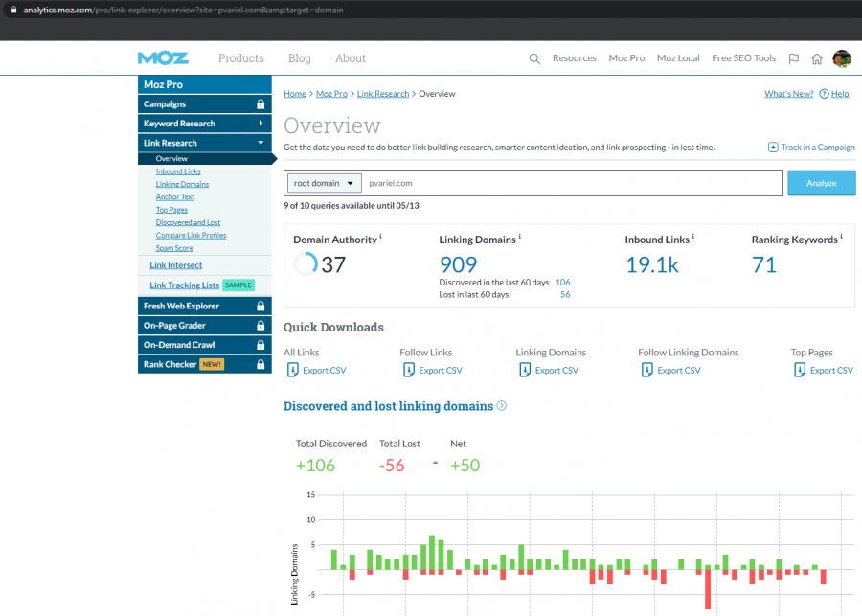This screenshot has height=616, width=862.
Task: Click the On-Page Grader lock icon
Action: click(x=261, y=325)
